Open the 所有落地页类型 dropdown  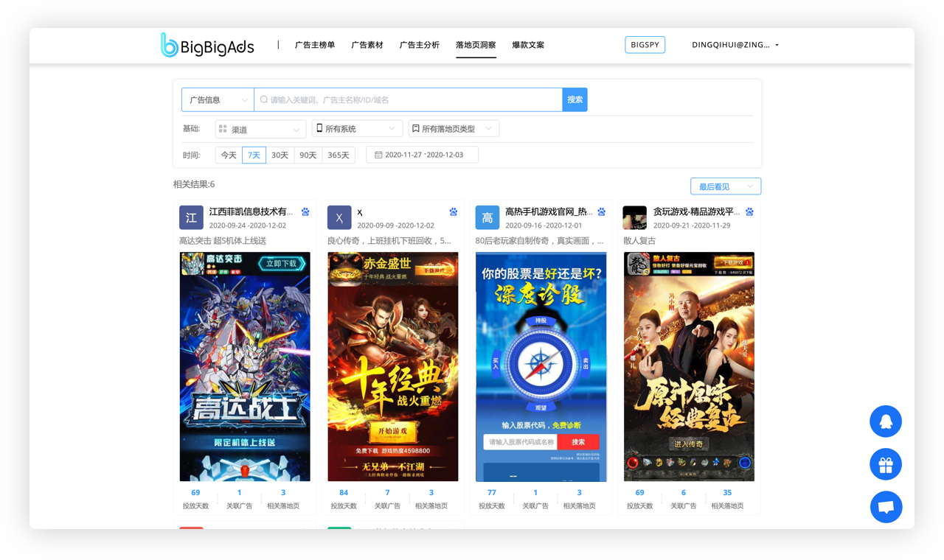tap(454, 128)
